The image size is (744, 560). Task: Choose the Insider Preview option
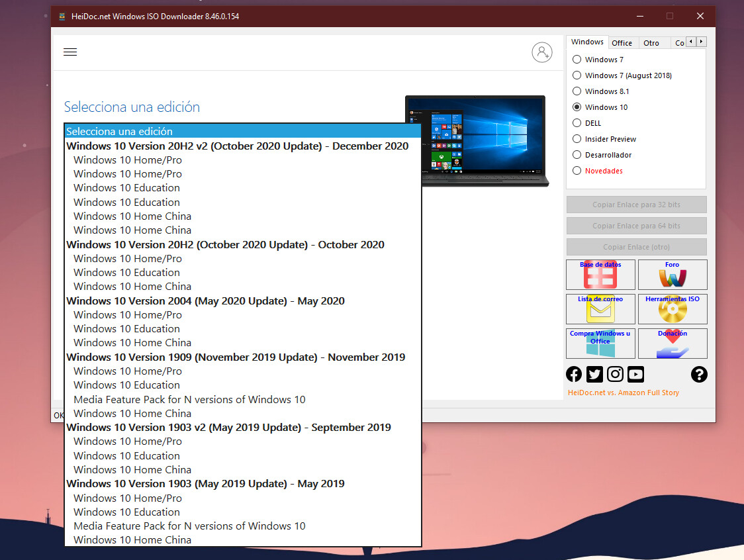click(x=577, y=138)
